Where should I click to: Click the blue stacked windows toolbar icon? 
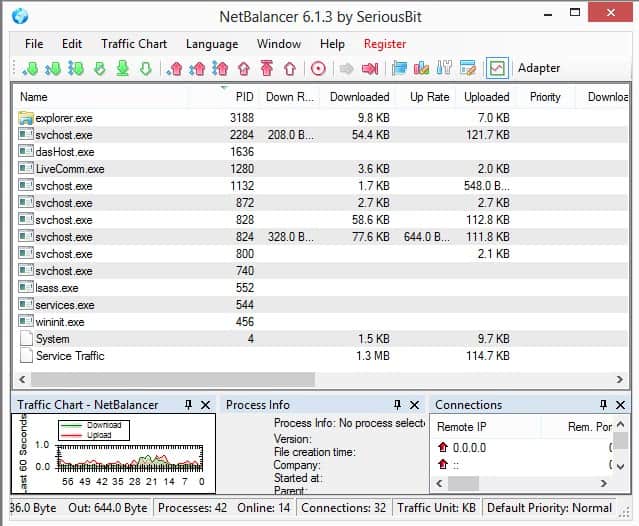(399, 68)
